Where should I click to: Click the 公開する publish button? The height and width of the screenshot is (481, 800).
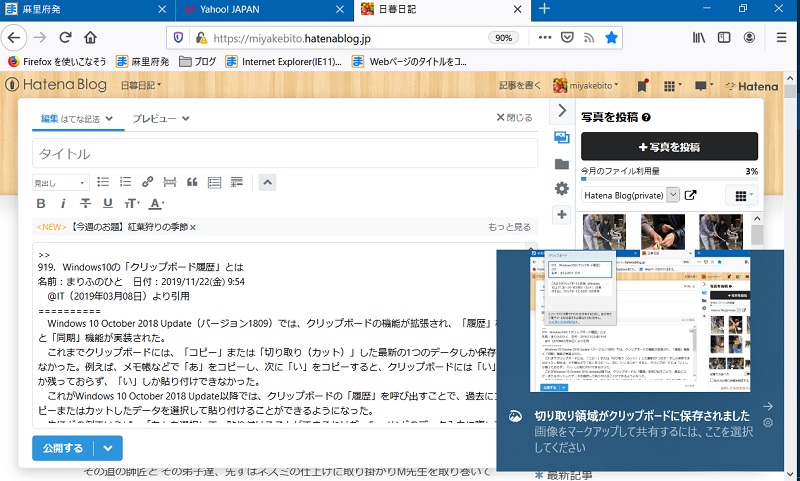(x=63, y=448)
